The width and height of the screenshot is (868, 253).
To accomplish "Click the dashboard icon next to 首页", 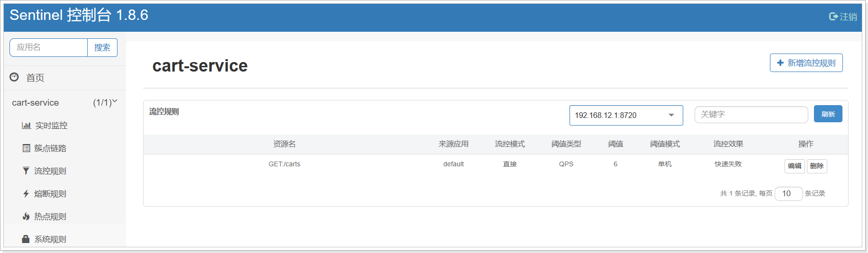I will pos(14,77).
